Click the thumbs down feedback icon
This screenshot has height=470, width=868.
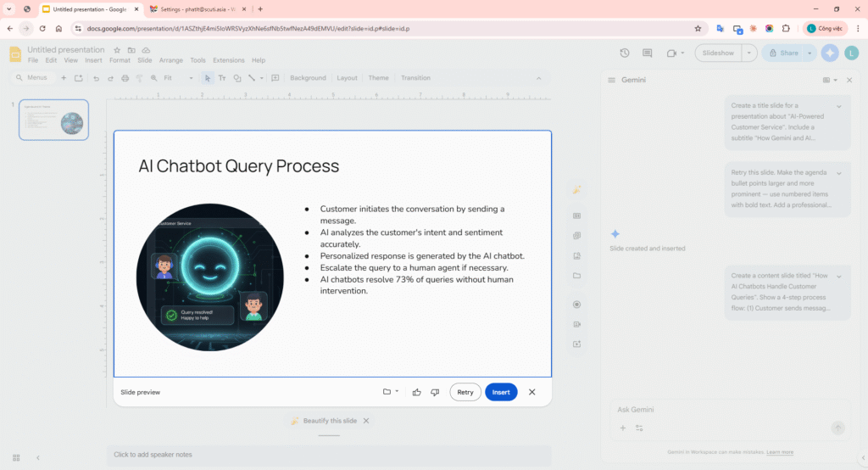435,392
